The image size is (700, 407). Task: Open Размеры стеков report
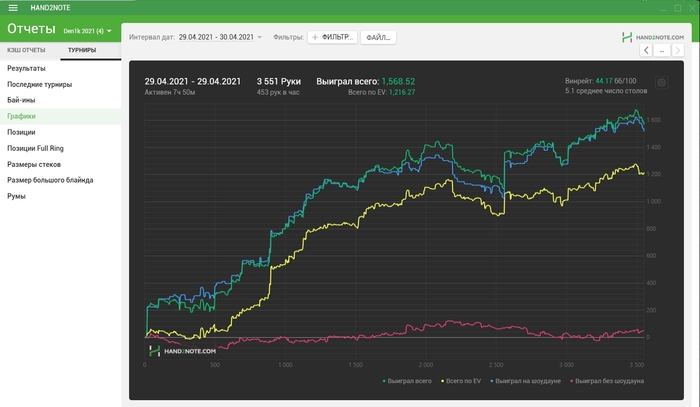coord(60,165)
